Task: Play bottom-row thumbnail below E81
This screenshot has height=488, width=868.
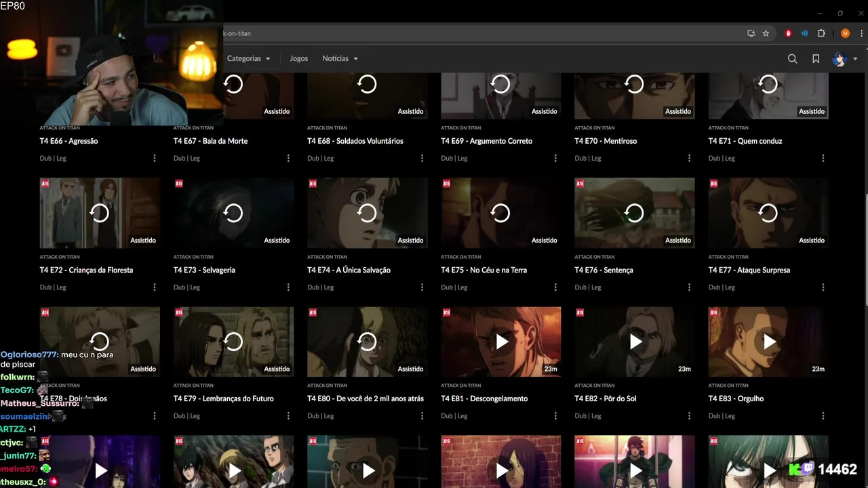Action: point(500,470)
